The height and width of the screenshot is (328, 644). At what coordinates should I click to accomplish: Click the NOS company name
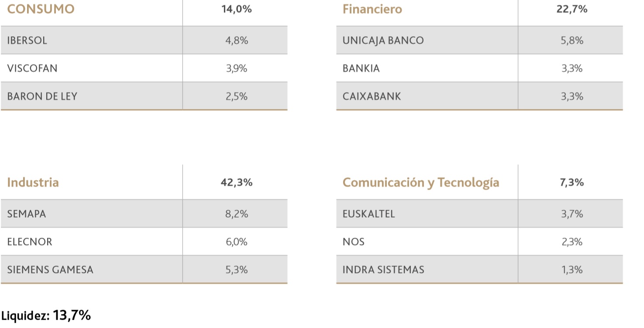[353, 242]
